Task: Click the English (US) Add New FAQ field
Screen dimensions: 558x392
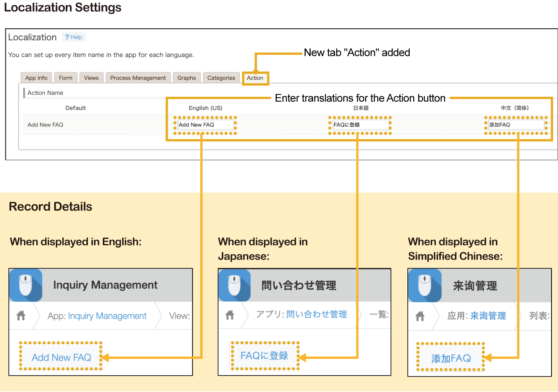Action: tap(205, 125)
